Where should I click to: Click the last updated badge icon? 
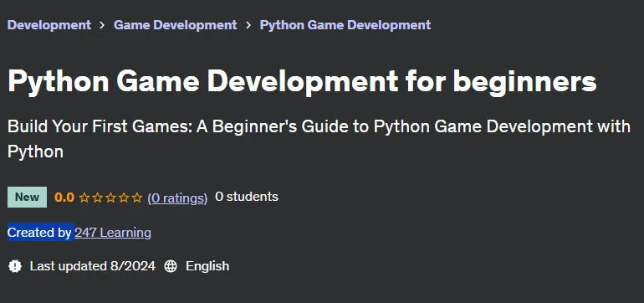coord(15,266)
